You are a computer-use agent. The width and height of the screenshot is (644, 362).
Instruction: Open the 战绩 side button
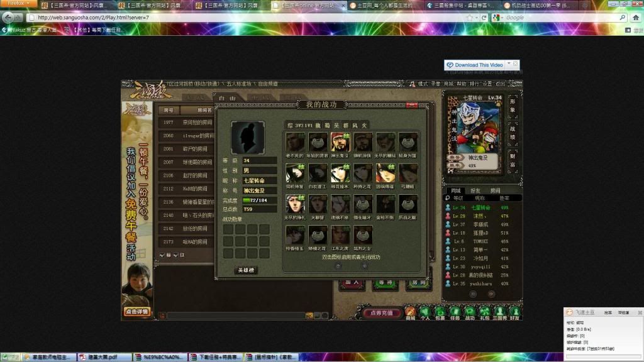pyautogui.click(x=513, y=133)
